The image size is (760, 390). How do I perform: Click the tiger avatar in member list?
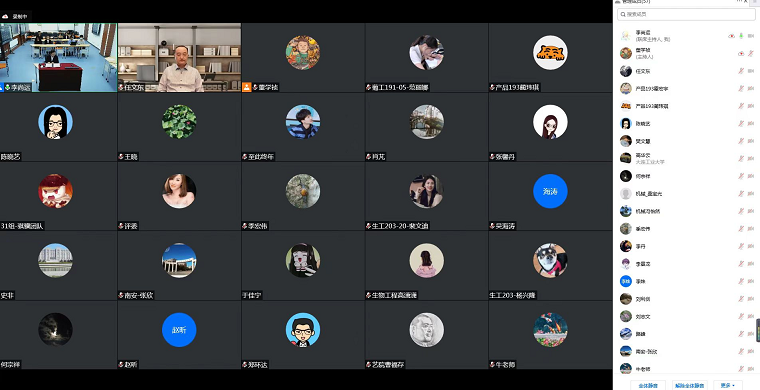(x=626, y=106)
